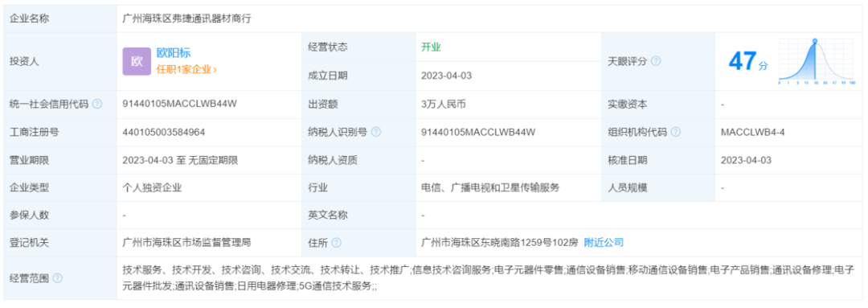Screen dimensions: 868x308
Task: Click the 登记机关 label
Action: [30, 243]
